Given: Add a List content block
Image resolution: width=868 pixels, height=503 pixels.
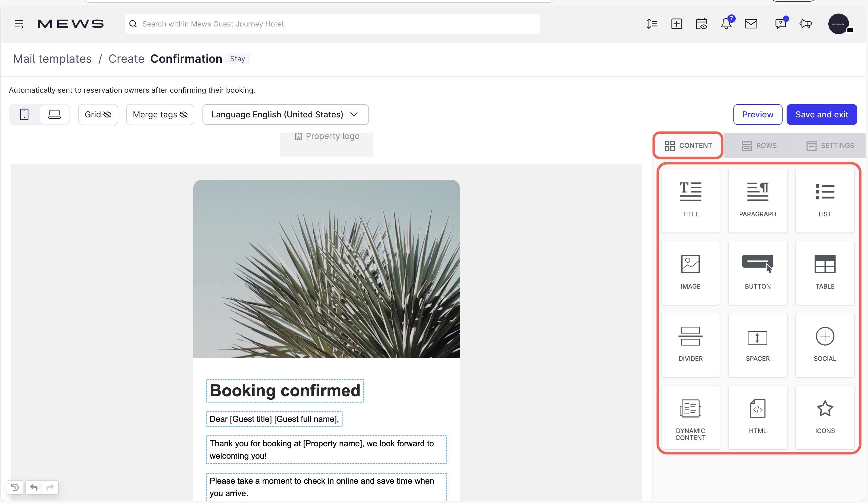Looking at the screenshot, I should click(825, 201).
